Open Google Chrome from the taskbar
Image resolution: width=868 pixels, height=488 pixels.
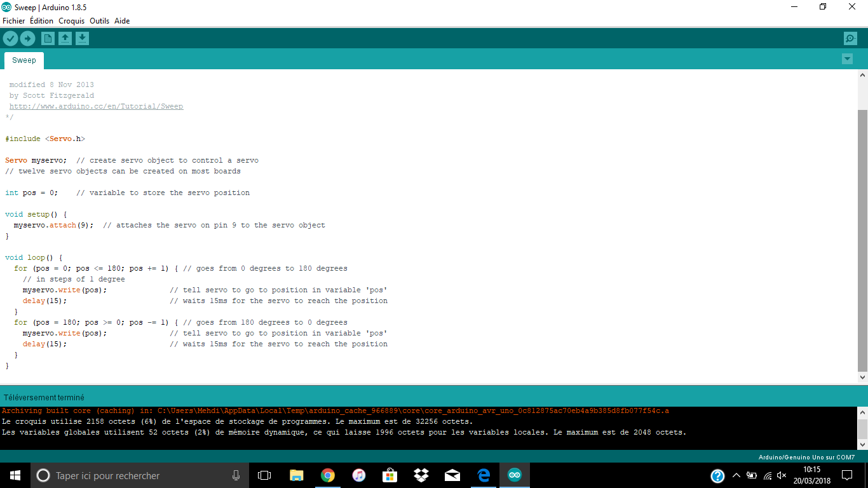[x=328, y=475]
